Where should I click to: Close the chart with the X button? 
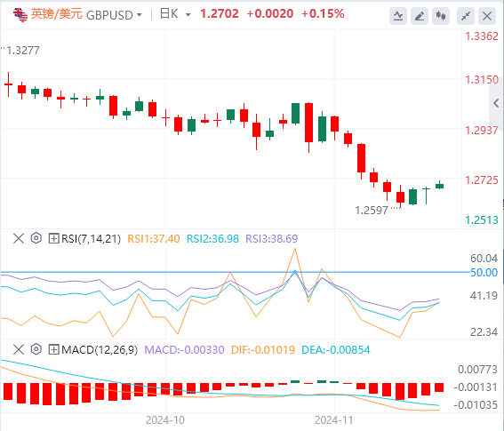(x=487, y=16)
